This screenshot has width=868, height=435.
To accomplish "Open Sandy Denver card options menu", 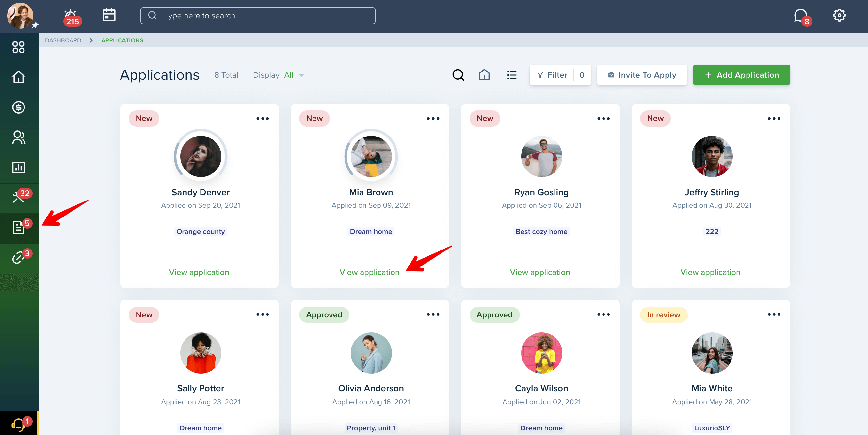I will coord(263,118).
